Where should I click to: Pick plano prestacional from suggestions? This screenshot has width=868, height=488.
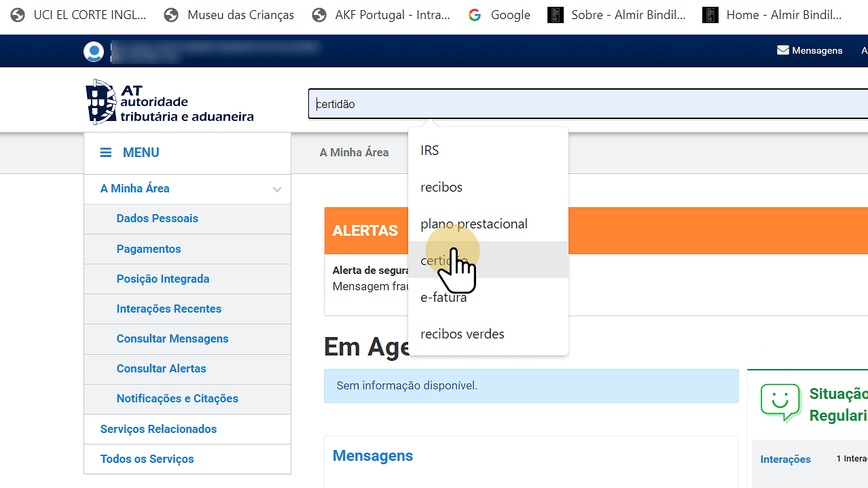tap(474, 224)
